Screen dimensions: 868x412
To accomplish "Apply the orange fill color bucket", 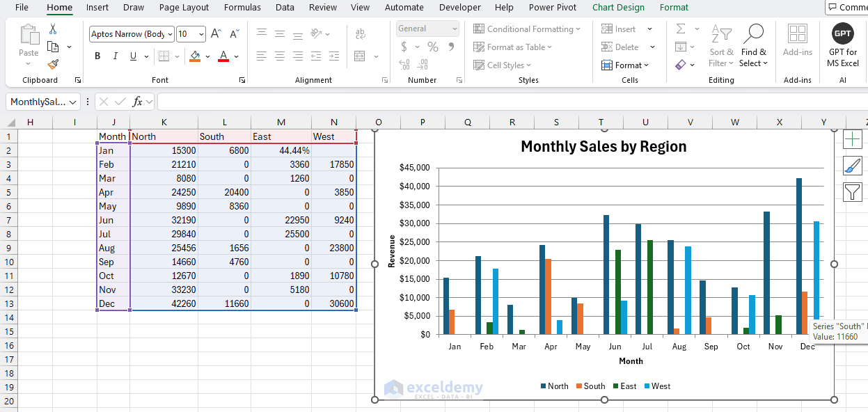I will [x=195, y=56].
